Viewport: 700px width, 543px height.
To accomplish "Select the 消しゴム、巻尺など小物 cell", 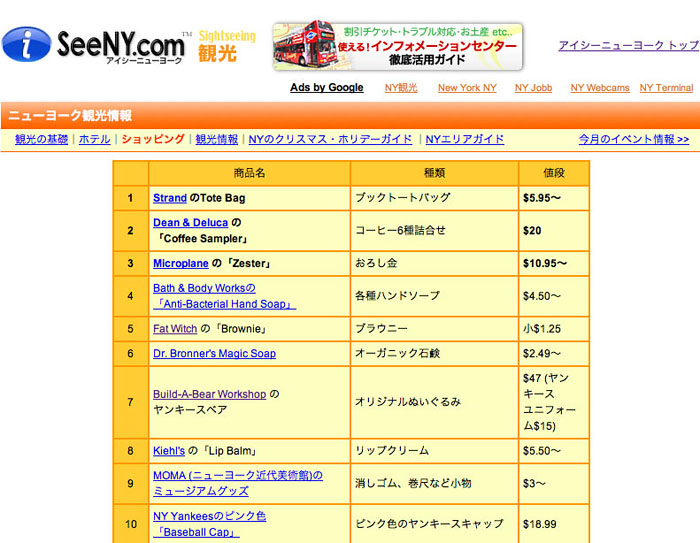I will click(x=434, y=483).
